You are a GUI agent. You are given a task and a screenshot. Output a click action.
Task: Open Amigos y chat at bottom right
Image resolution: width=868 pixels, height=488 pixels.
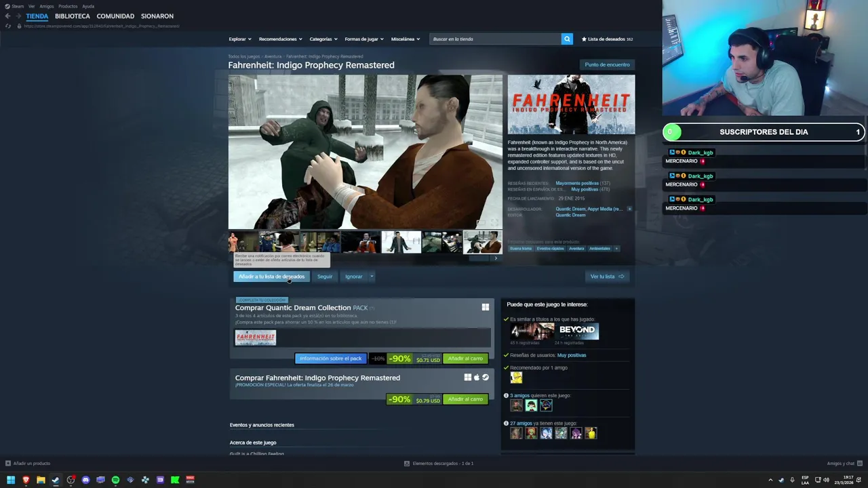click(x=844, y=464)
